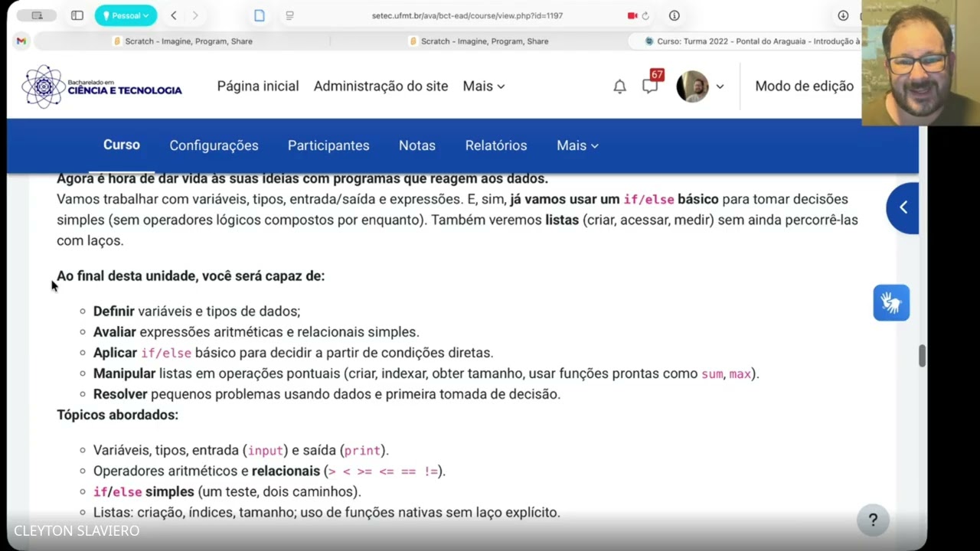Click the sign language accessibility icon
980x551 pixels.
point(891,303)
